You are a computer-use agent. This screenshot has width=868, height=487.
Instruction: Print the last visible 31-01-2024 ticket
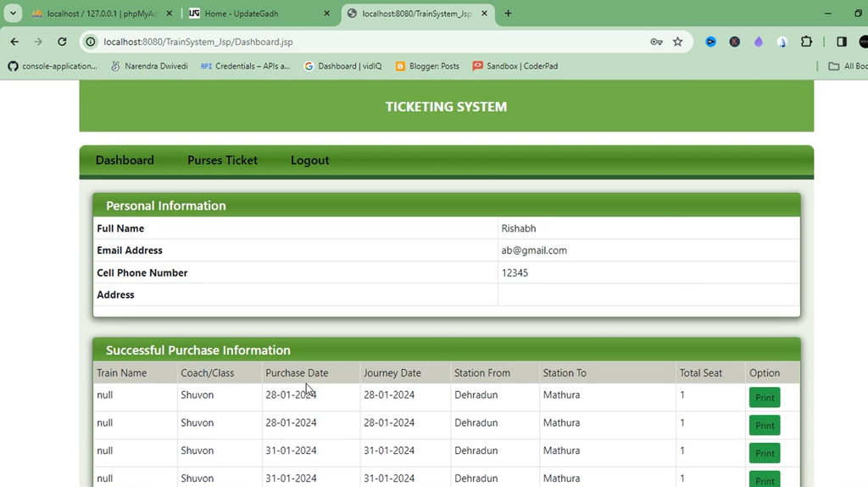coord(765,480)
